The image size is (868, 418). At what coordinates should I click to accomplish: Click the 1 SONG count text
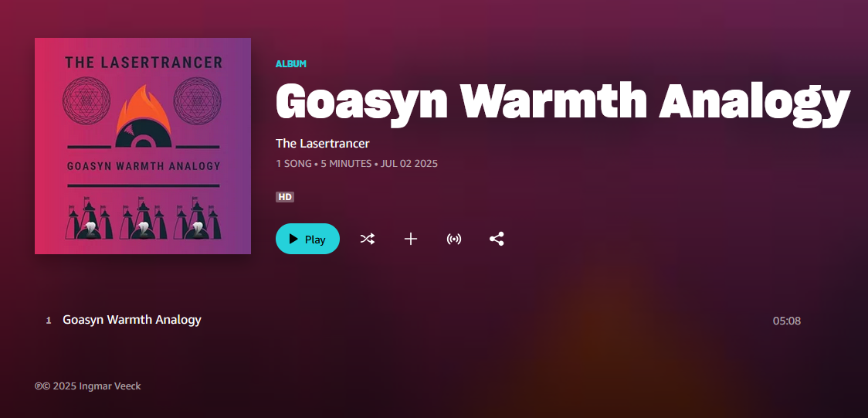[x=293, y=164]
